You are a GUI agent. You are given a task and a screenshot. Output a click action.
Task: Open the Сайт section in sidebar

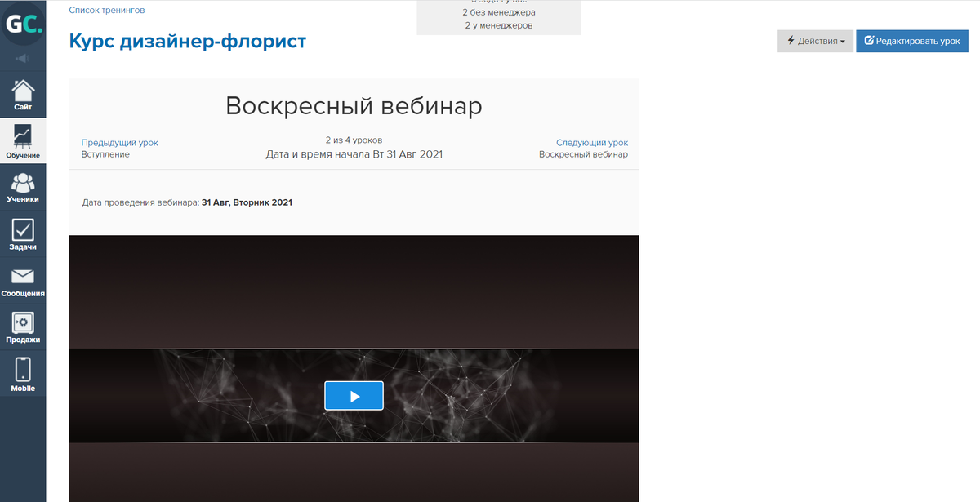click(23, 94)
